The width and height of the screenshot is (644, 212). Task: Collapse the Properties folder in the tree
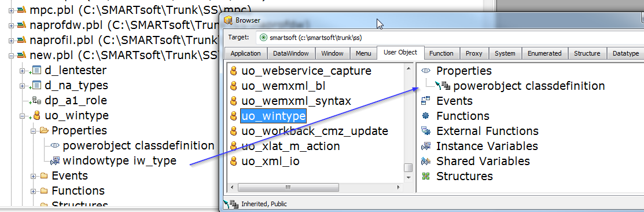coord(34,131)
